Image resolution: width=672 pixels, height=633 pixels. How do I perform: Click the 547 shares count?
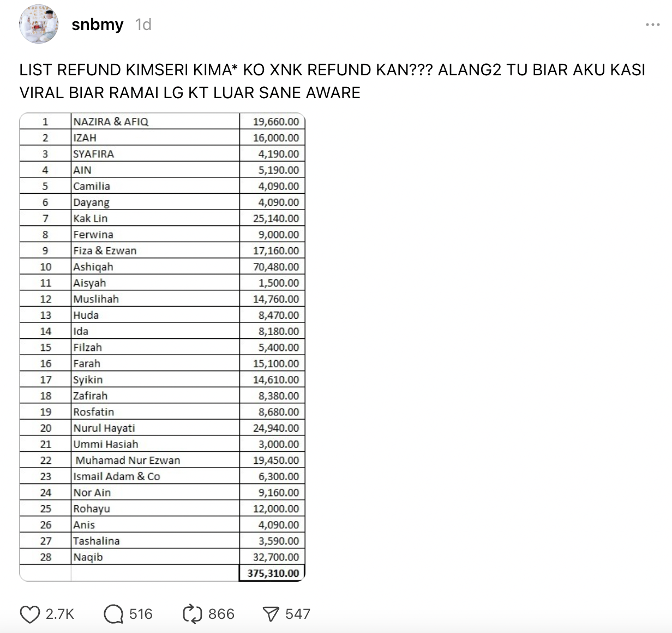pos(297,614)
